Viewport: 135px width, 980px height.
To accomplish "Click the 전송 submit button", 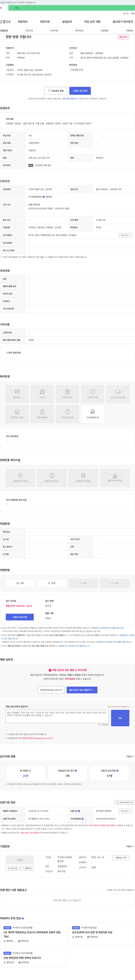I will 120,718.
